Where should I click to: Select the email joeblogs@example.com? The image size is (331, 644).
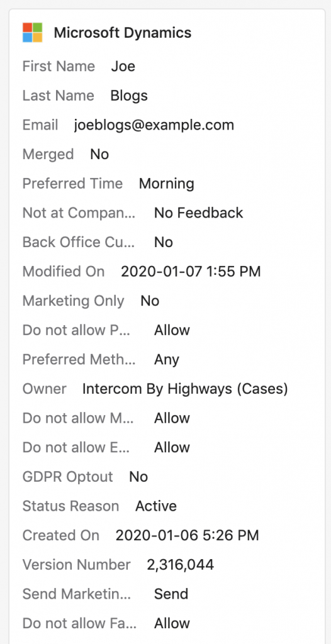[x=154, y=125]
